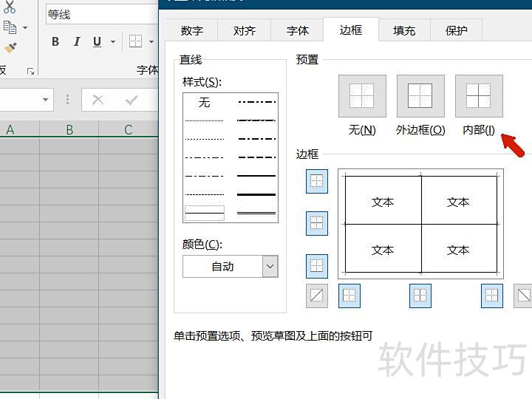This screenshot has width=532, height=399.
Task: Switch to the 填充 tab
Action: (404, 30)
